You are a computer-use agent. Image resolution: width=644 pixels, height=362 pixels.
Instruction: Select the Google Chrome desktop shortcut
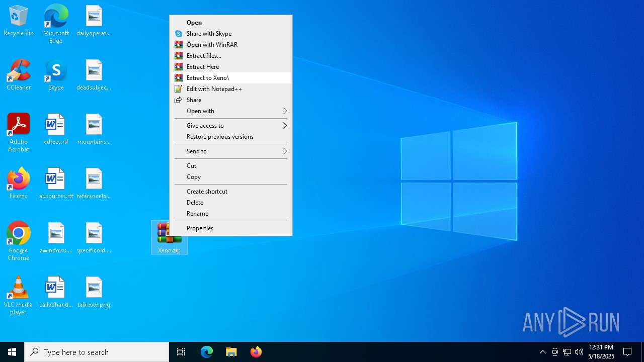pos(19,241)
